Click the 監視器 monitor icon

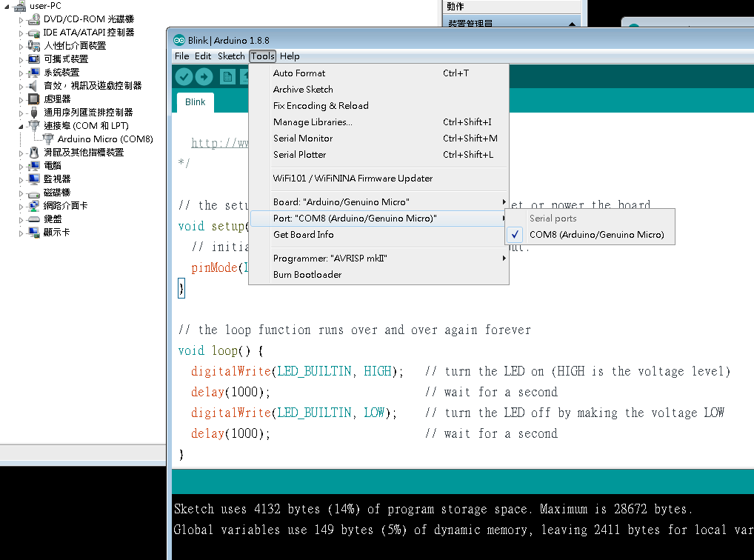33,179
